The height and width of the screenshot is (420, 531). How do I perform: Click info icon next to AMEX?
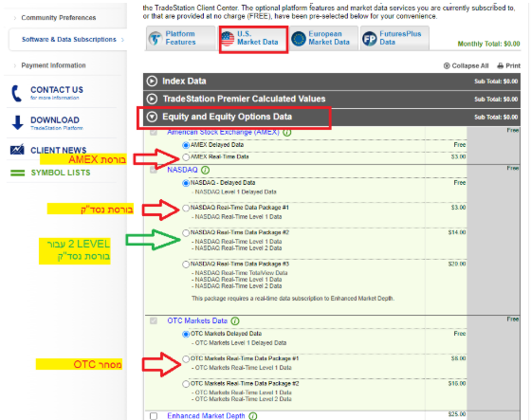(286, 133)
